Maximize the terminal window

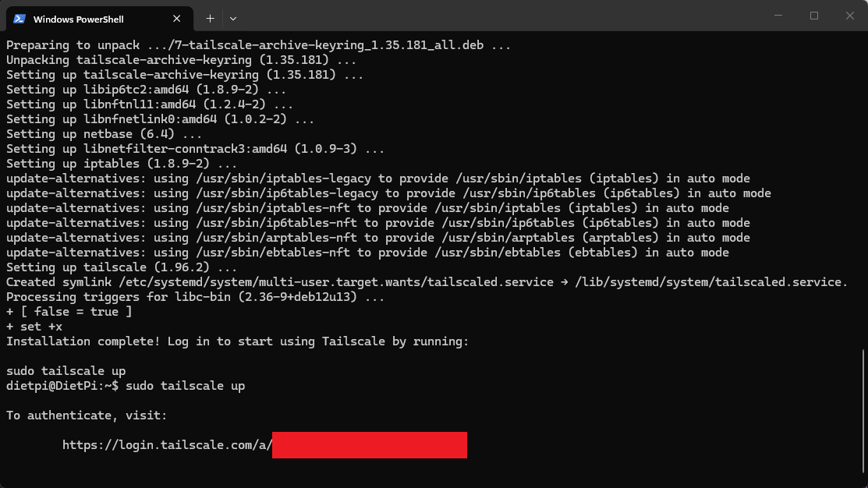(814, 16)
